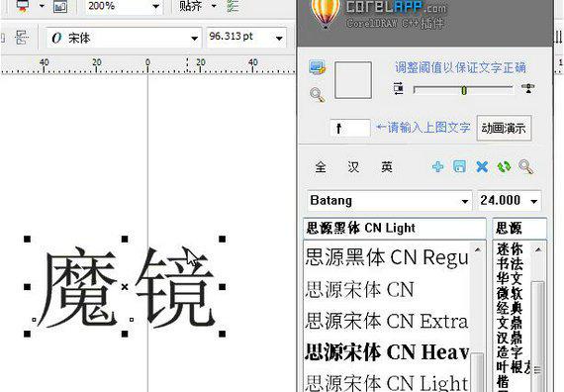
Task: Click the bottom-right selection handle
Action: click(223, 334)
